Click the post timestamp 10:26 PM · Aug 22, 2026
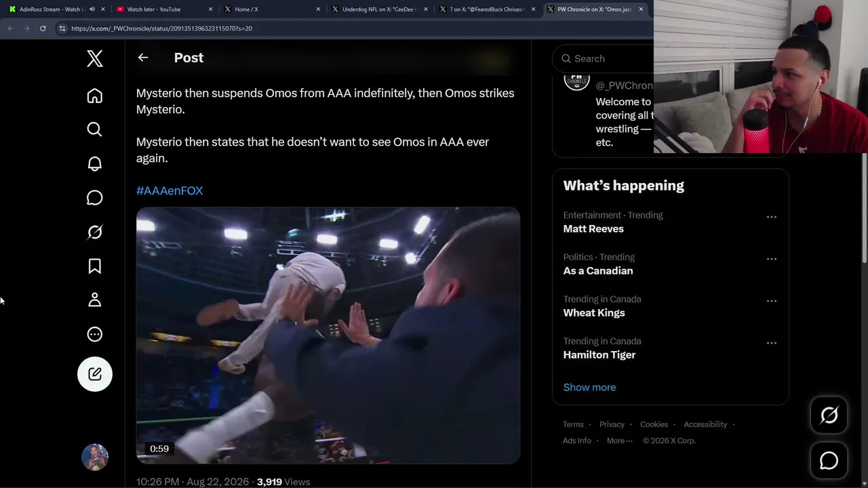Image resolution: width=868 pixels, height=488 pixels. pos(193,482)
